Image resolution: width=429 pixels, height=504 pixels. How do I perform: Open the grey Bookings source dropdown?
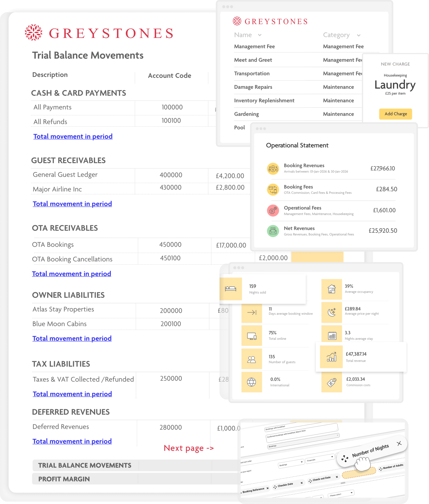click(303, 441)
